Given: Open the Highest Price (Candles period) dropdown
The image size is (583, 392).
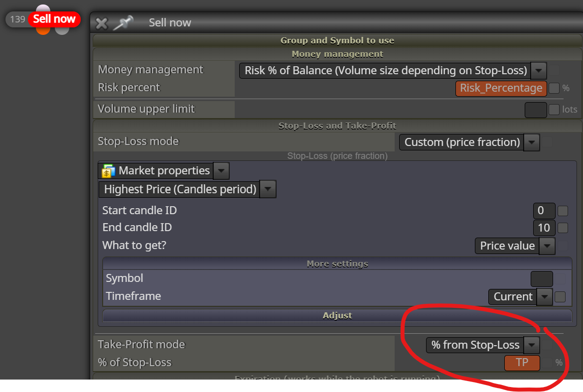Looking at the screenshot, I should (187, 189).
